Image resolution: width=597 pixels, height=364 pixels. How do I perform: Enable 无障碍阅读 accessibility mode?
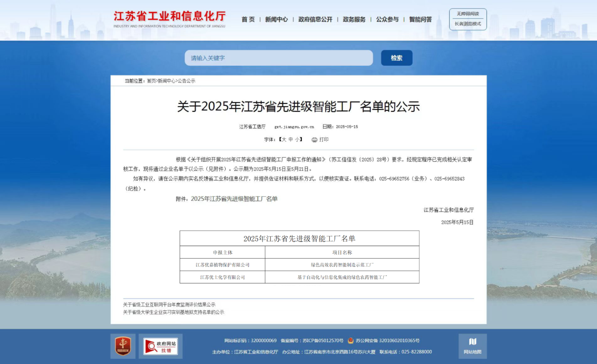coord(468,14)
